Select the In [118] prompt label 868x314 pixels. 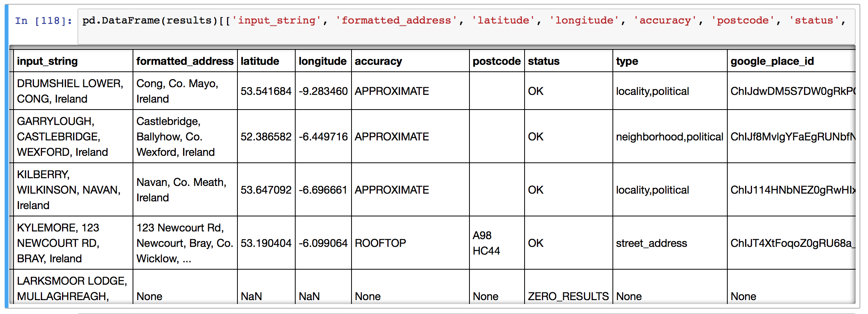click(x=44, y=20)
